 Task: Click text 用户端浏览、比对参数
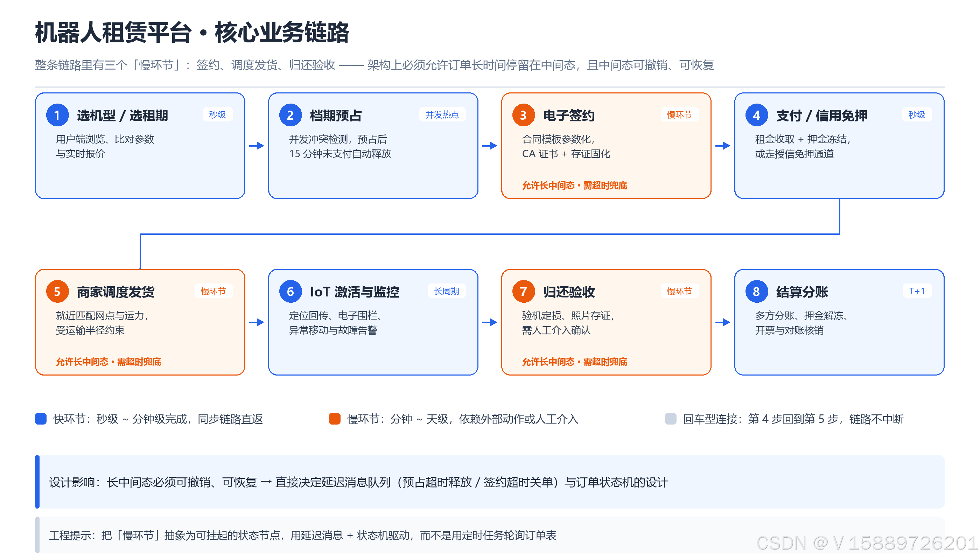point(105,139)
